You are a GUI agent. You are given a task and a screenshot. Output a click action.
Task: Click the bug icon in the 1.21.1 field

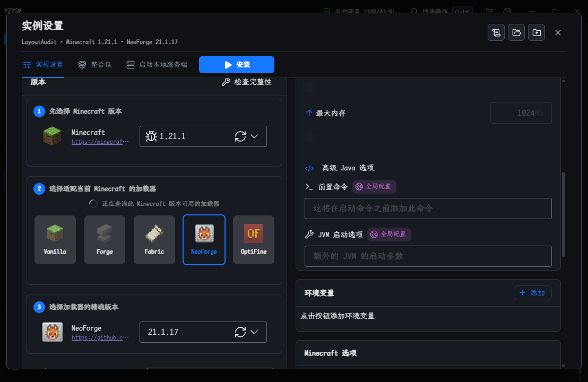click(151, 136)
